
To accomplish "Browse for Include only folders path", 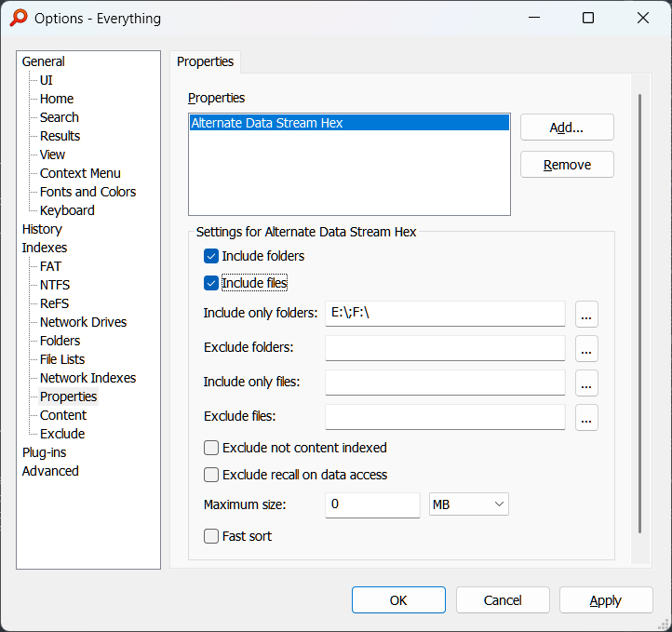I will coord(586,315).
